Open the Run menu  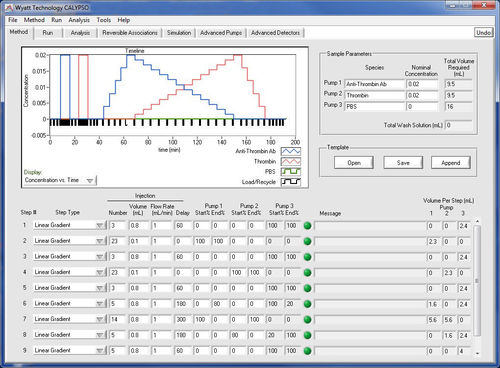tap(57, 20)
